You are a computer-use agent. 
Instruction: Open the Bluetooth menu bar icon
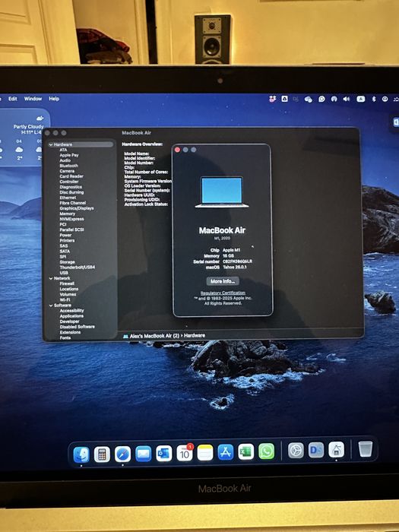(374, 99)
